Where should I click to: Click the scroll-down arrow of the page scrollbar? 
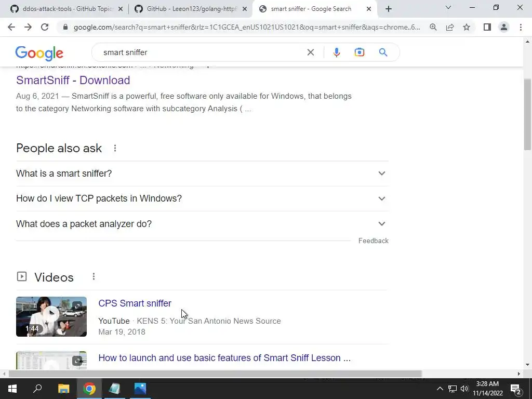click(x=527, y=365)
